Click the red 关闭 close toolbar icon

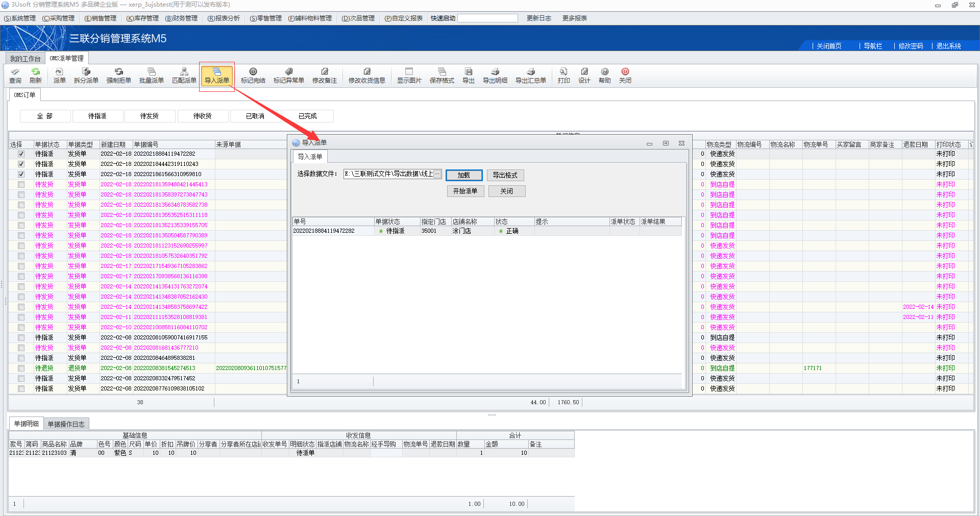click(x=625, y=76)
